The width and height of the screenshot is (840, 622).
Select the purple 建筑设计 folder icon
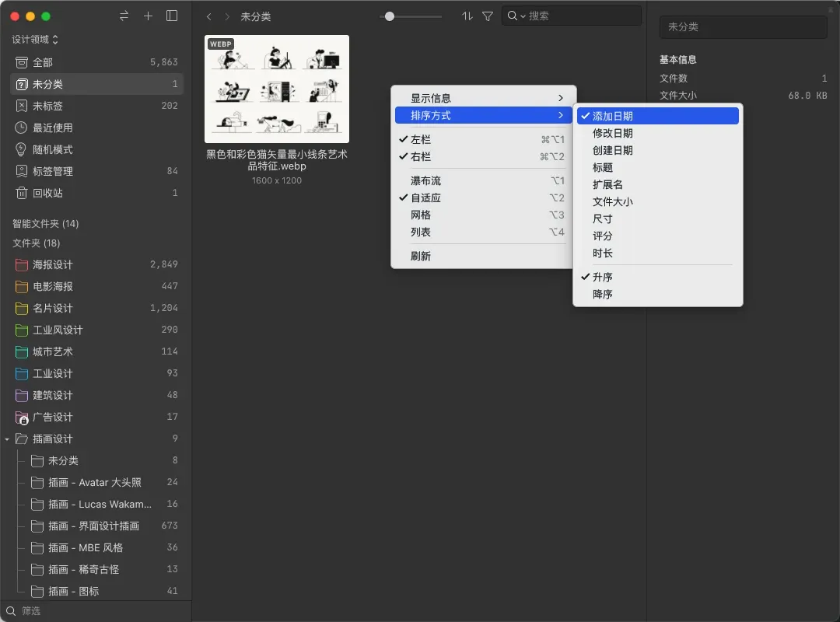tap(22, 396)
